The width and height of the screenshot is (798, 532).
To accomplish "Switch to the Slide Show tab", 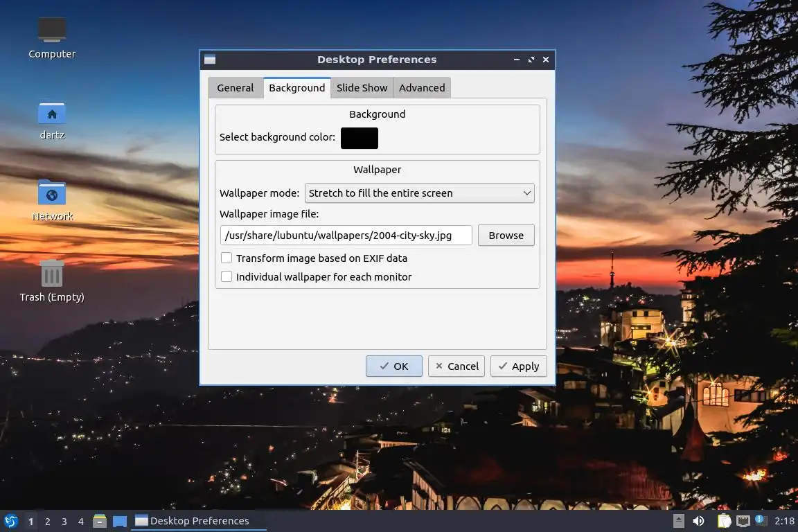I will (x=362, y=87).
